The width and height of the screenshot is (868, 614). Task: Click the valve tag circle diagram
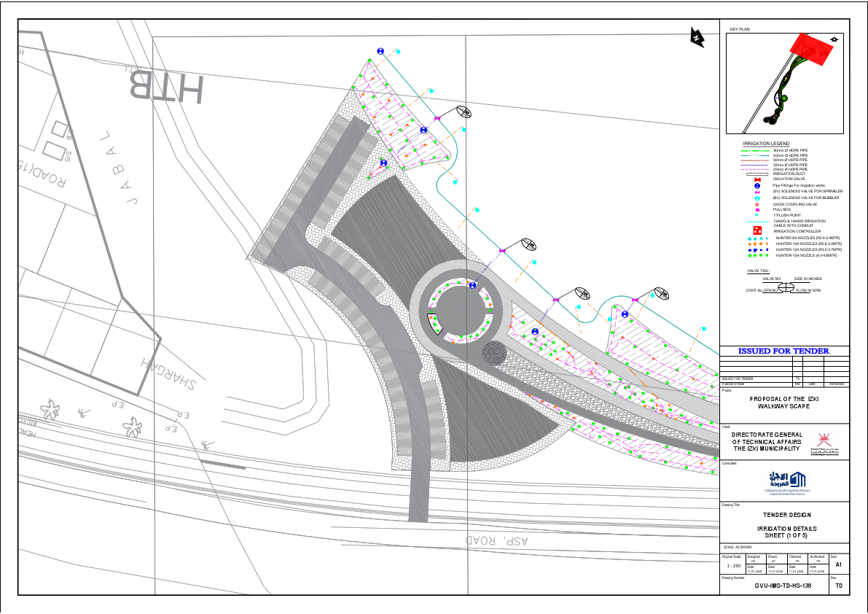(786, 287)
